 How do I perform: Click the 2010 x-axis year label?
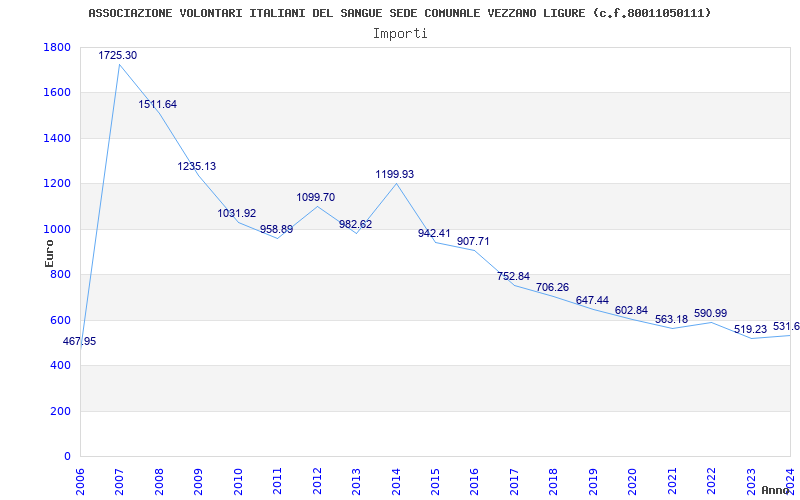[x=238, y=481]
